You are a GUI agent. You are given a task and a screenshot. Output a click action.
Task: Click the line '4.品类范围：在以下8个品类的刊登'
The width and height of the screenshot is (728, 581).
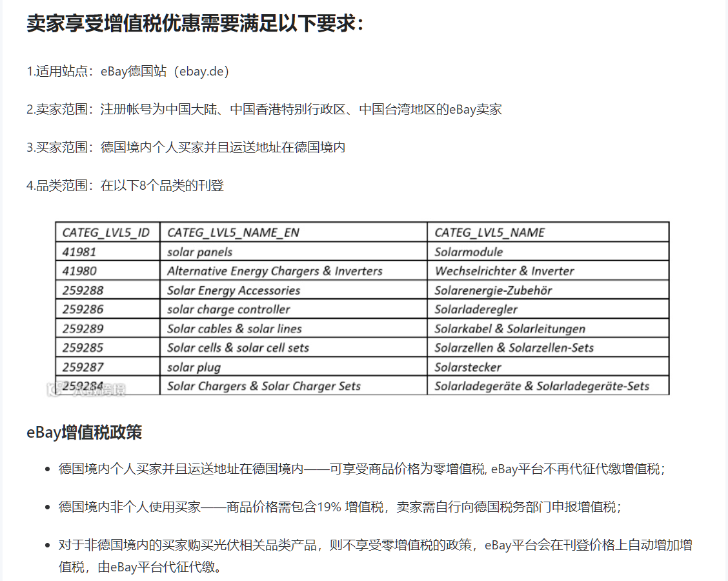pyautogui.click(x=125, y=186)
